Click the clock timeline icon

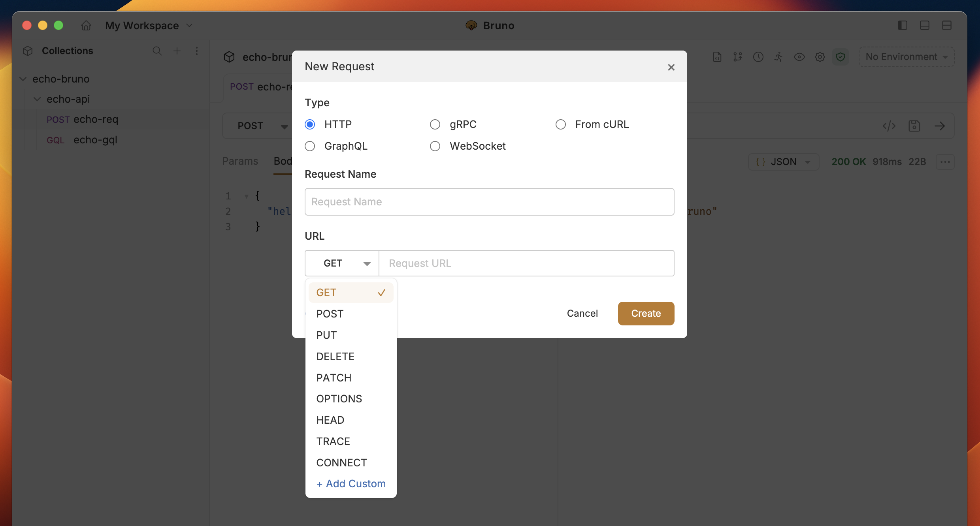pyautogui.click(x=758, y=57)
